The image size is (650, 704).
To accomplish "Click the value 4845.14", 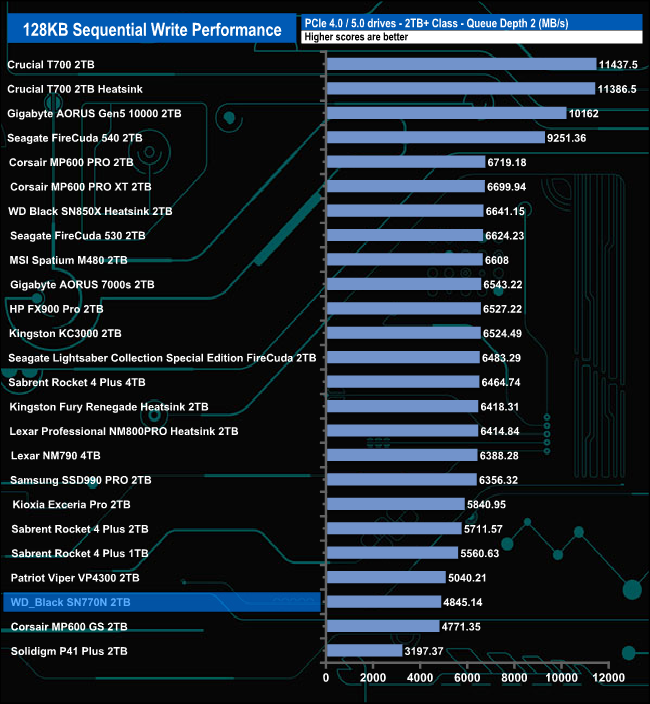I will 463,602.
